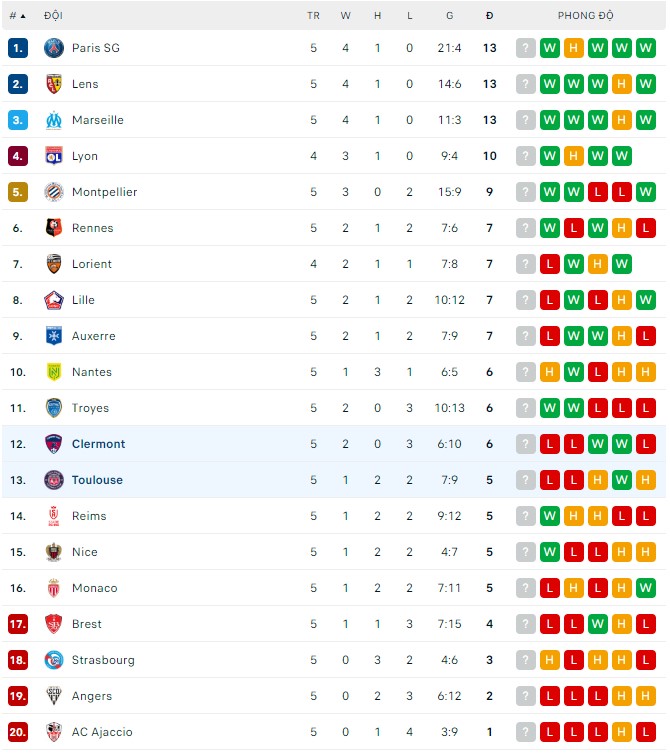
Task: Sort table by the Đ points column
Action: coord(489,16)
